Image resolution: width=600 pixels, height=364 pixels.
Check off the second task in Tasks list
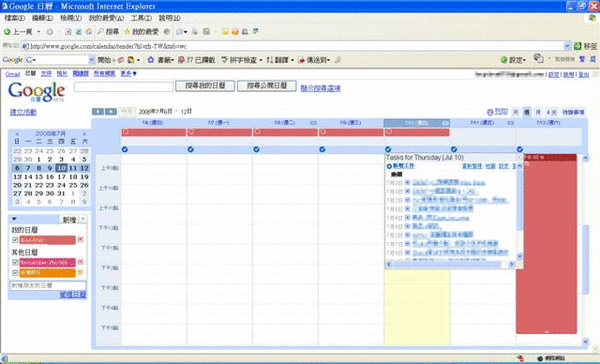point(408,191)
